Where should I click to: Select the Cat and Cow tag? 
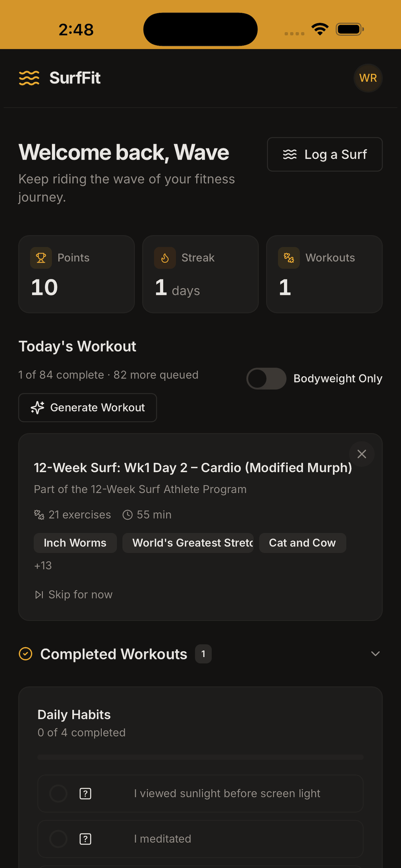(302, 543)
